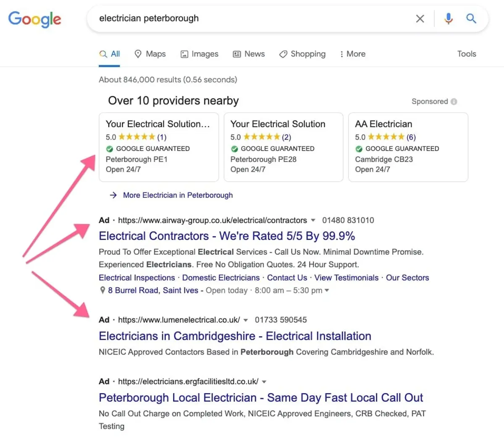The height and width of the screenshot is (444, 504).
Task: Expand the opening hours chevron for Airway Group
Action: 327,290
